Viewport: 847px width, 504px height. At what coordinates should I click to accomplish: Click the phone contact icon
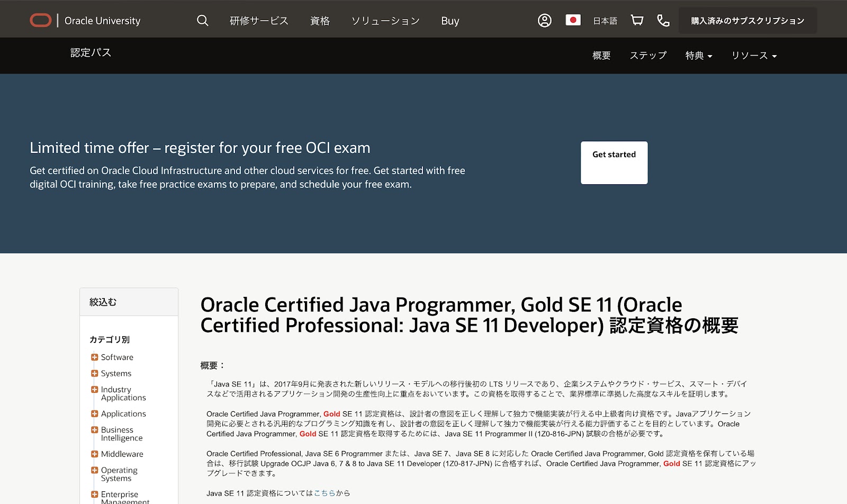pos(663,21)
